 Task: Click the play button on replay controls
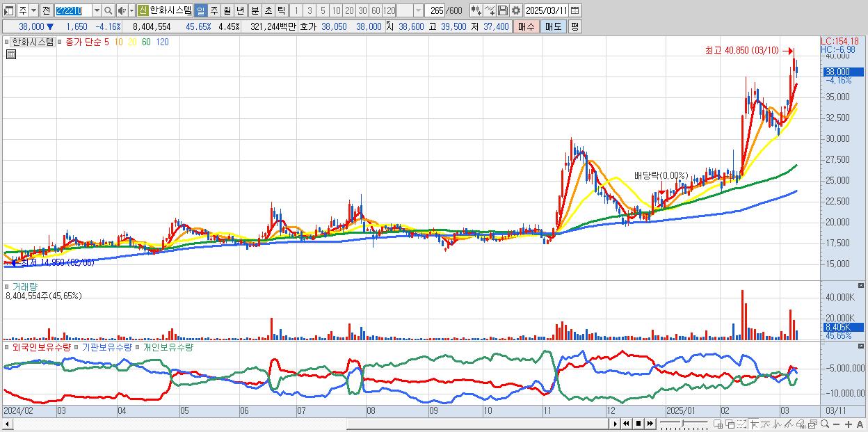point(616,424)
